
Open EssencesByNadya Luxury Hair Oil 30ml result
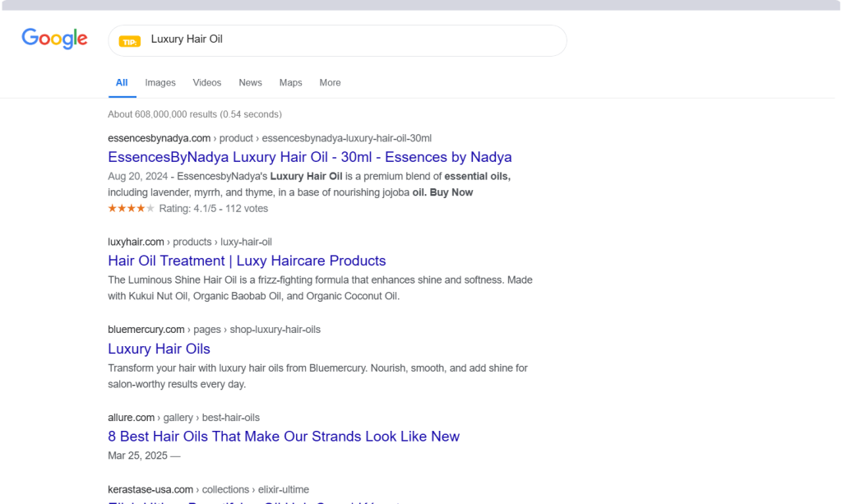(x=309, y=157)
